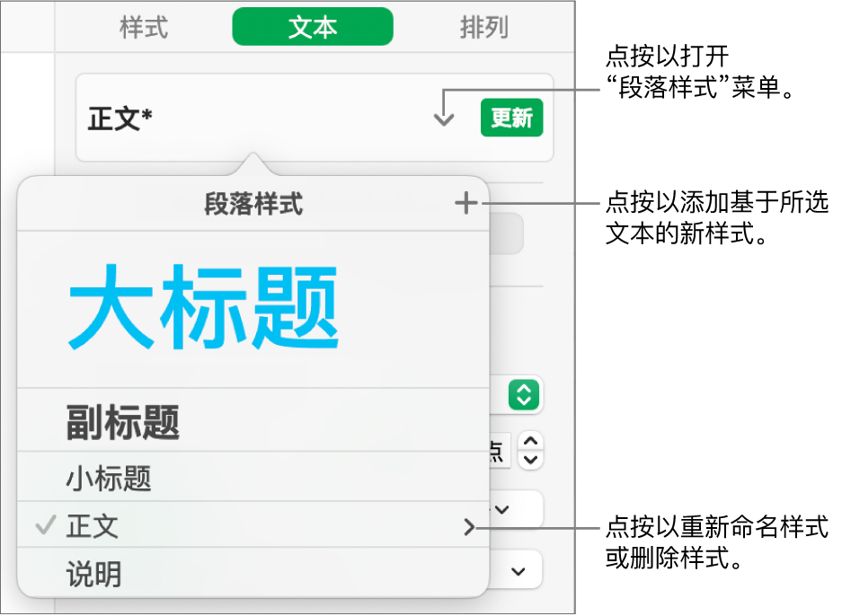Add new style with plus icon

465,203
